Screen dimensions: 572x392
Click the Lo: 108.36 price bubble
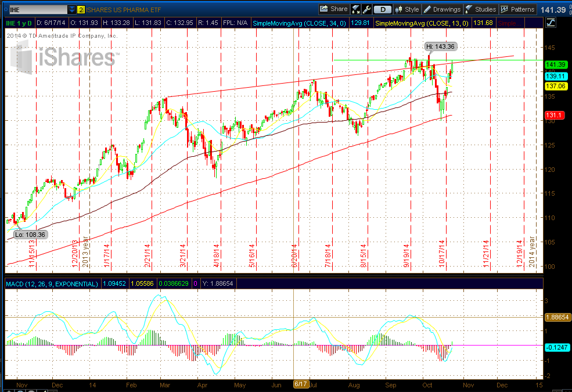pos(30,235)
